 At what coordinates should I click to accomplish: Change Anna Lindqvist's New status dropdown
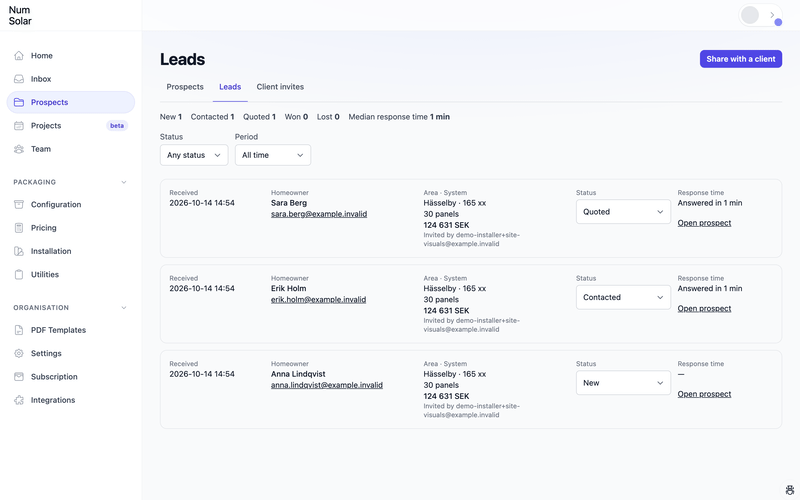coord(623,383)
